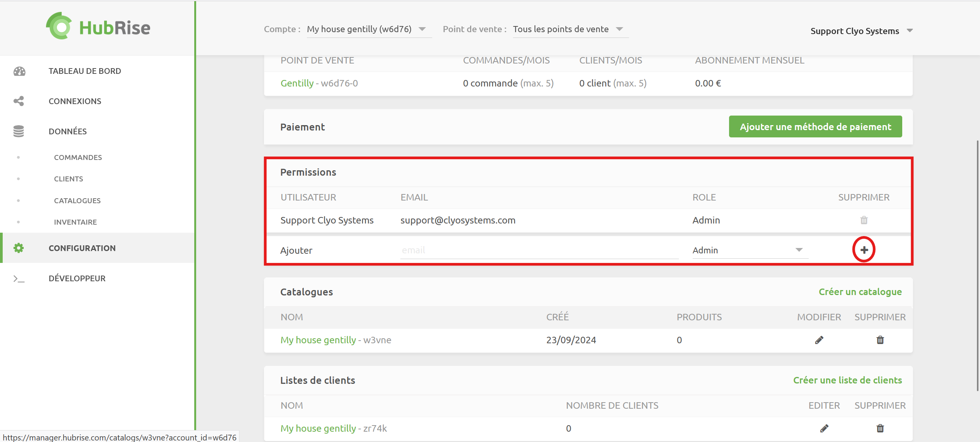Go to Tableau de bord
980x442 pixels.
click(x=85, y=71)
